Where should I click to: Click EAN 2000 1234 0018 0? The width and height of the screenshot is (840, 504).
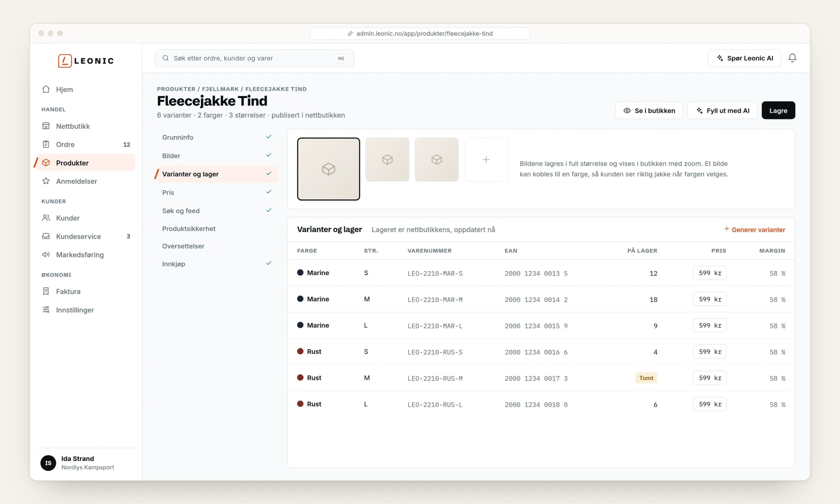pos(536,405)
